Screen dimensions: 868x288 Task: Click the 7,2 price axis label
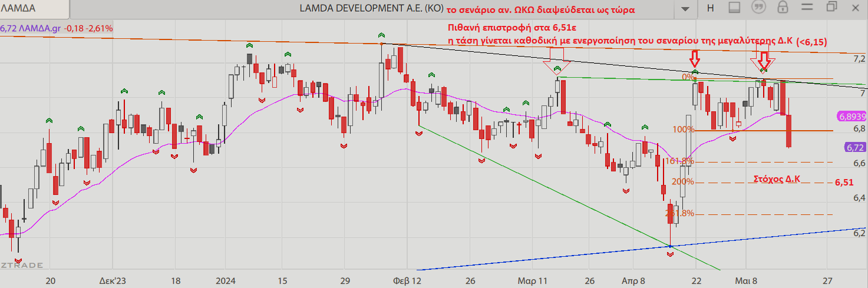[x=860, y=59]
